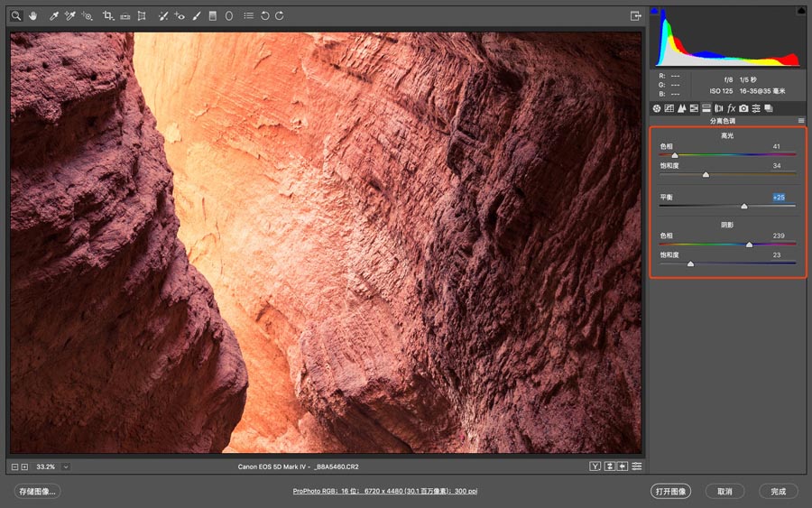
Task: Open the zoom level dropdown
Action: (x=66, y=466)
